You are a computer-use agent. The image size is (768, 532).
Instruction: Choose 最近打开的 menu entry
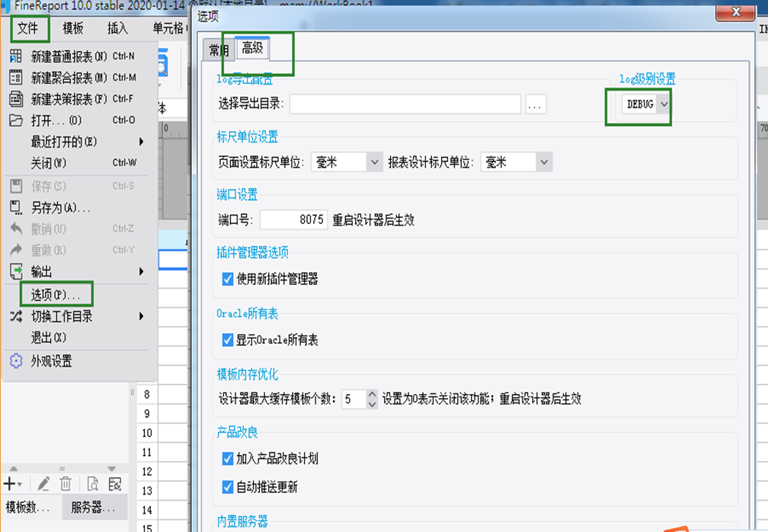point(79,142)
